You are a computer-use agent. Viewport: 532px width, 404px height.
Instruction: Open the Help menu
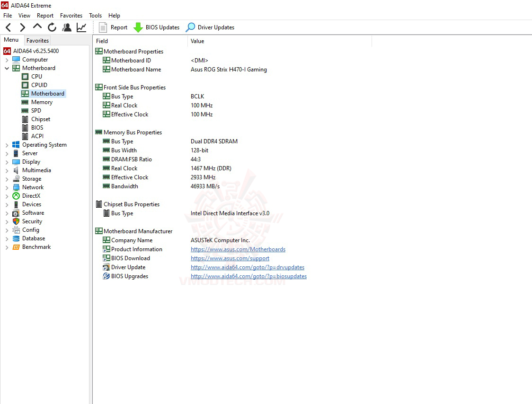pos(115,16)
